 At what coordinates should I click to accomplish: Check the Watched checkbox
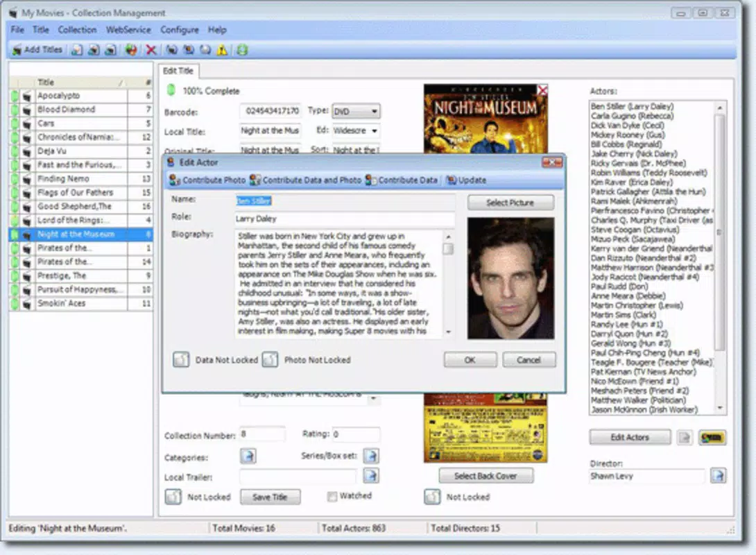click(x=332, y=497)
